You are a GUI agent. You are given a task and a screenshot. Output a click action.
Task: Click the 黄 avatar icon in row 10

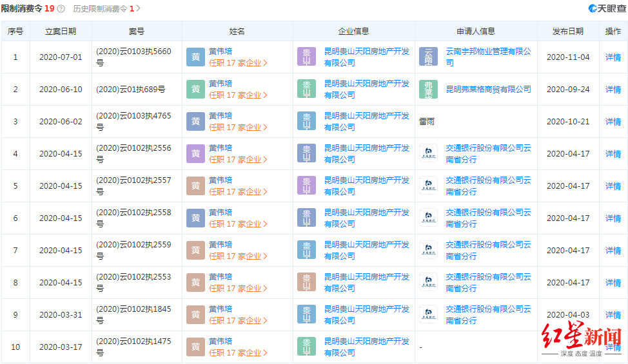click(x=195, y=347)
